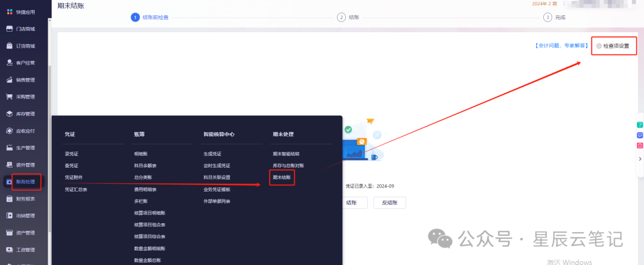Select 数量金额总账 menu entry
Viewport: 644px width, 265px height.
[147, 260]
